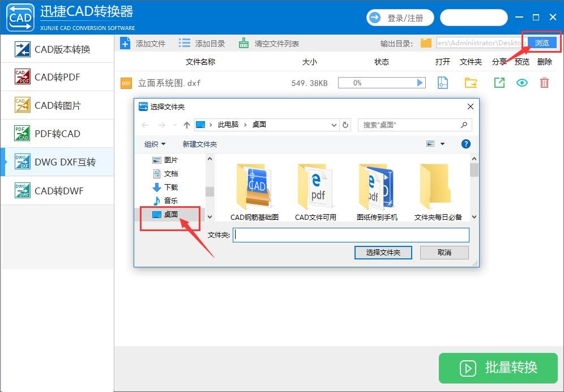Image resolution: width=564 pixels, height=392 pixels.
Task: Open containing folder for 立面系统图.dxf
Action: 471,83
